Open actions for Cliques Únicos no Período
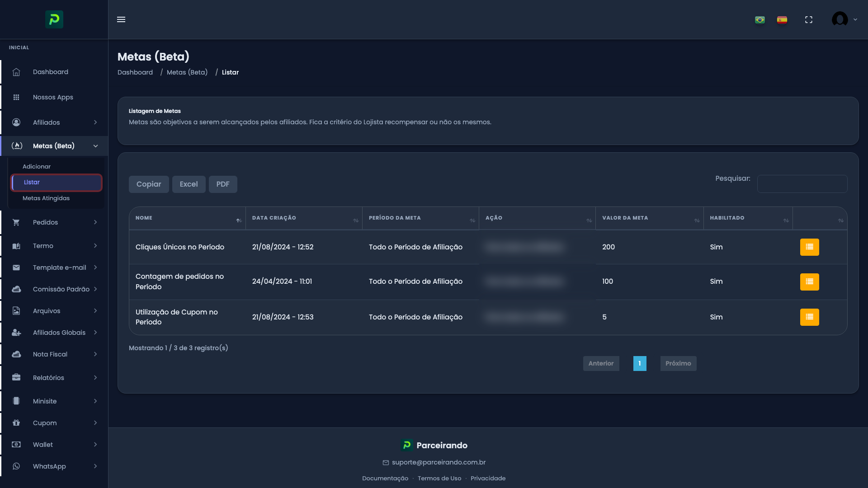 click(x=809, y=247)
